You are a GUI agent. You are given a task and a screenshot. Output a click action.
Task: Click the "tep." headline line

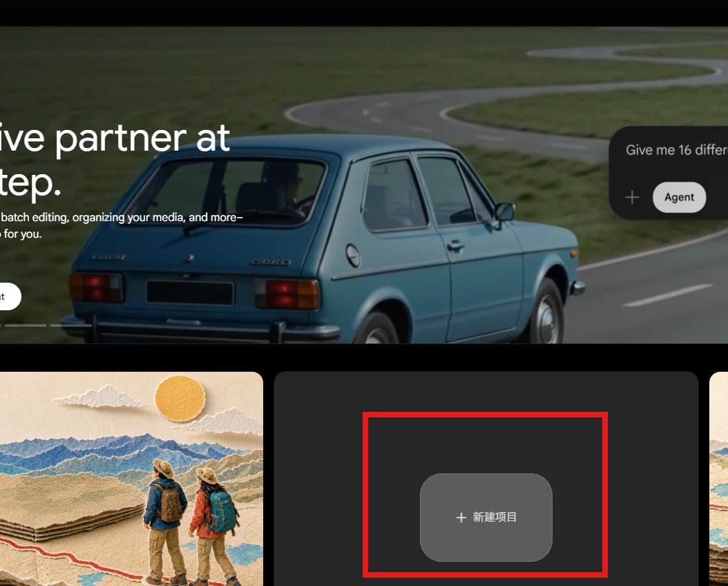click(x=30, y=183)
